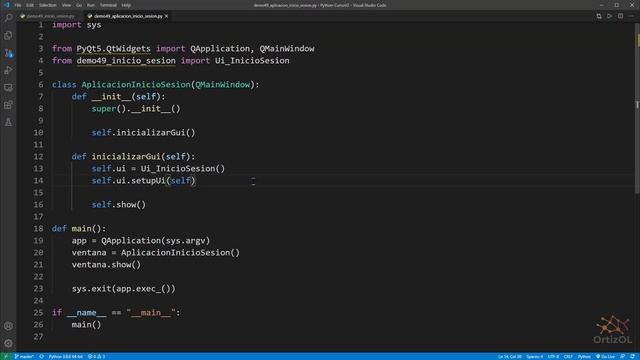Click super().__init__() on line 8
The image size is (640, 360).
136,109
